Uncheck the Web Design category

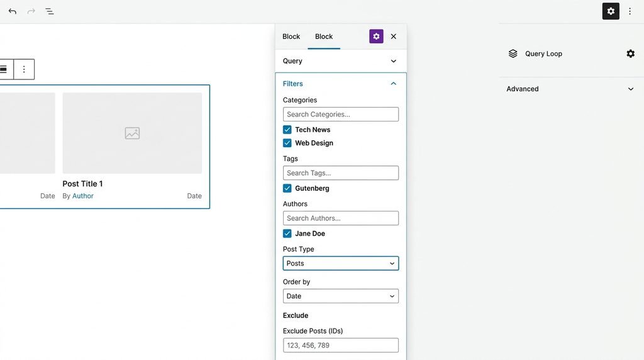click(287, 143)
